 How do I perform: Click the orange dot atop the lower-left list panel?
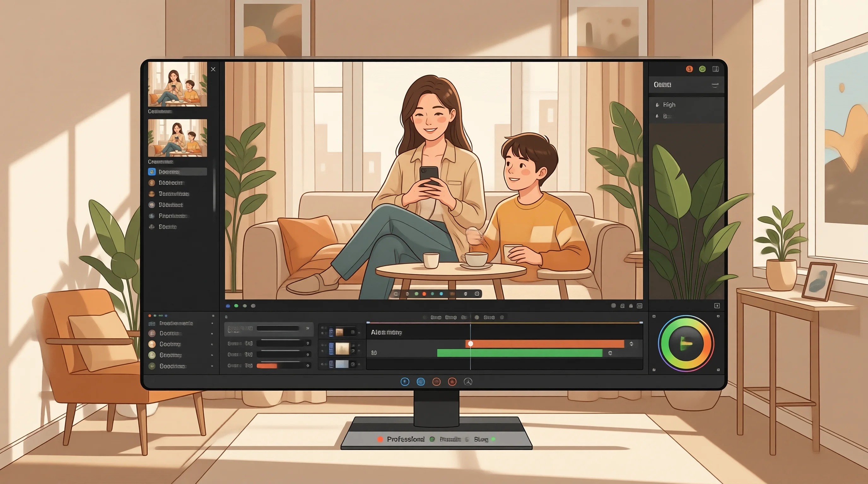click(150, 316)
